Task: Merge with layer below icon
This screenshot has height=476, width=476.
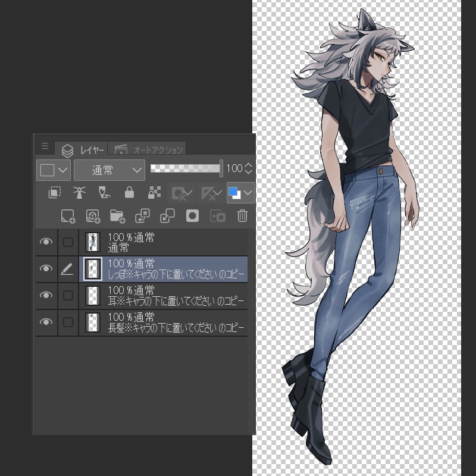Action: tap(167, 216)
